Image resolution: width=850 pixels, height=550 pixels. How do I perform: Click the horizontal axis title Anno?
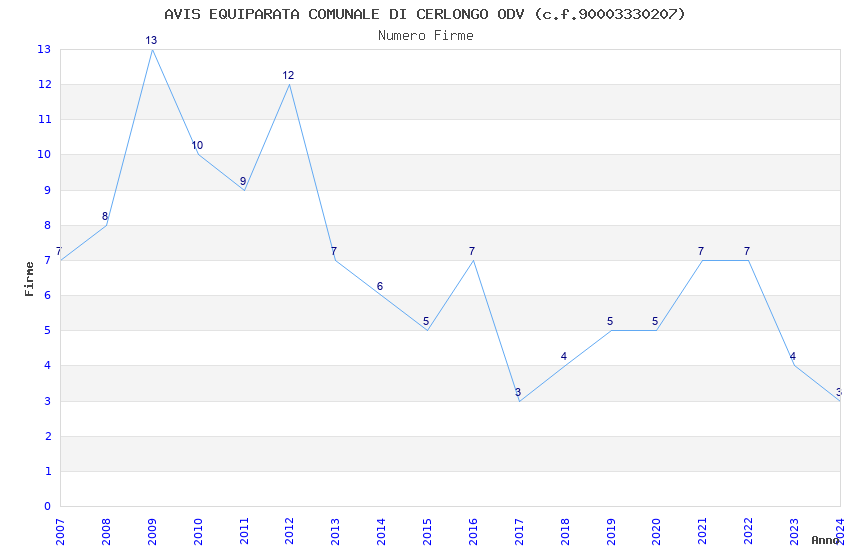(x=826, y=540)
